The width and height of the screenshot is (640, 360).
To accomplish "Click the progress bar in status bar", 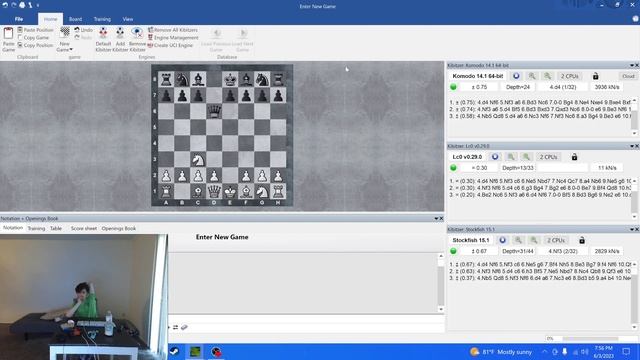I will pos(590,339).
